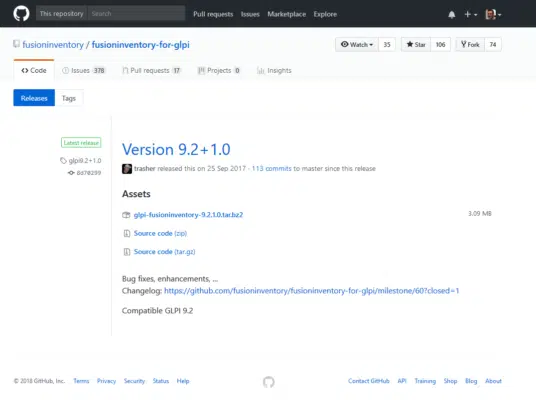Open the Privacy footer link
536x400 pixels.
(106, 381)
